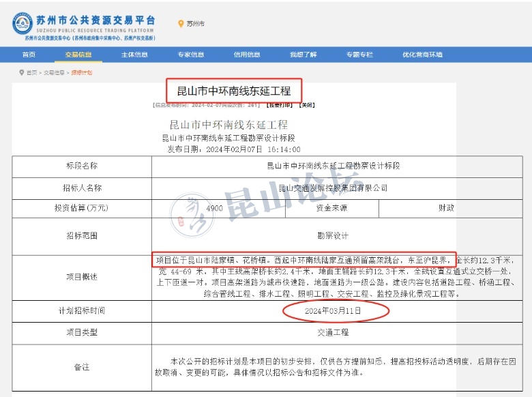Click the 昆山市中环南线东延工程 boxed title

click(x=234, y=91)
